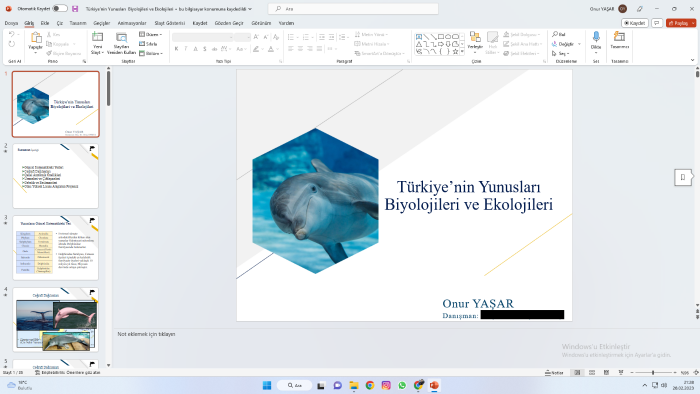700x394 pixels.
Task: Collapse the ribbon with the chevron
Action: tap(692, 60)
